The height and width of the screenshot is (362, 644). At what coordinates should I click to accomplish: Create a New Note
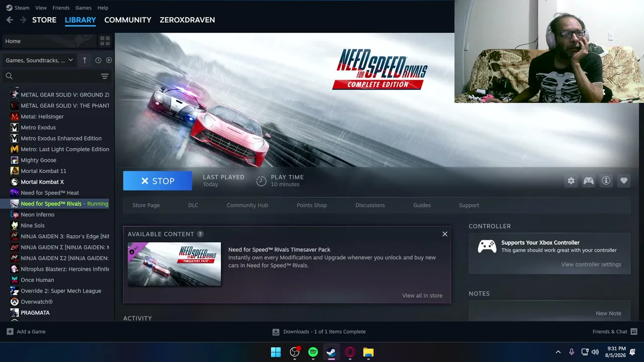608,313
